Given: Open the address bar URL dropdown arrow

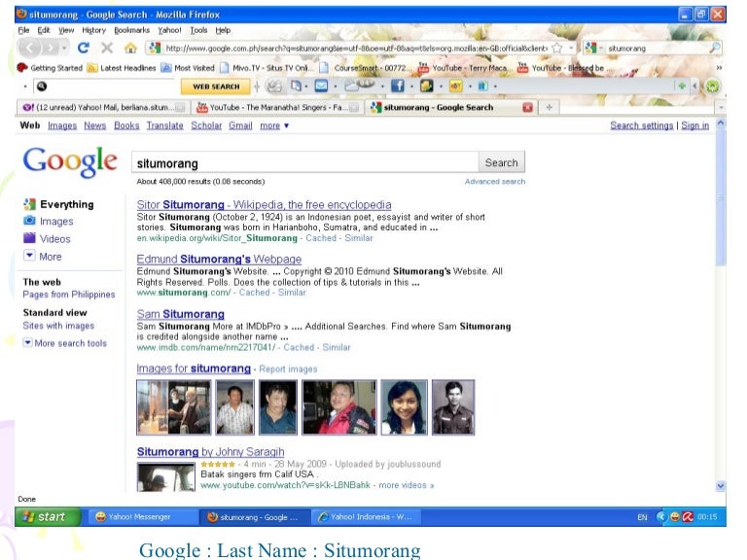Looking at the screenshot, I should (x=571, y=48).
